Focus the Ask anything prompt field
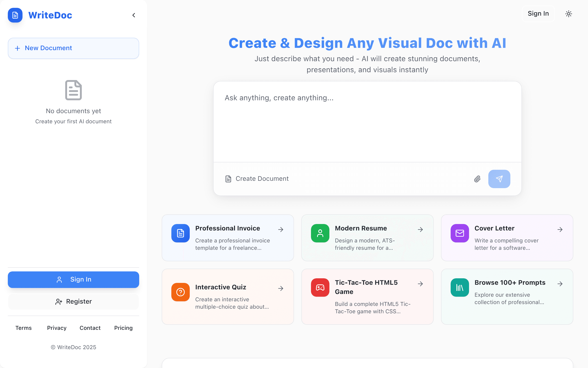 (367, 122)
